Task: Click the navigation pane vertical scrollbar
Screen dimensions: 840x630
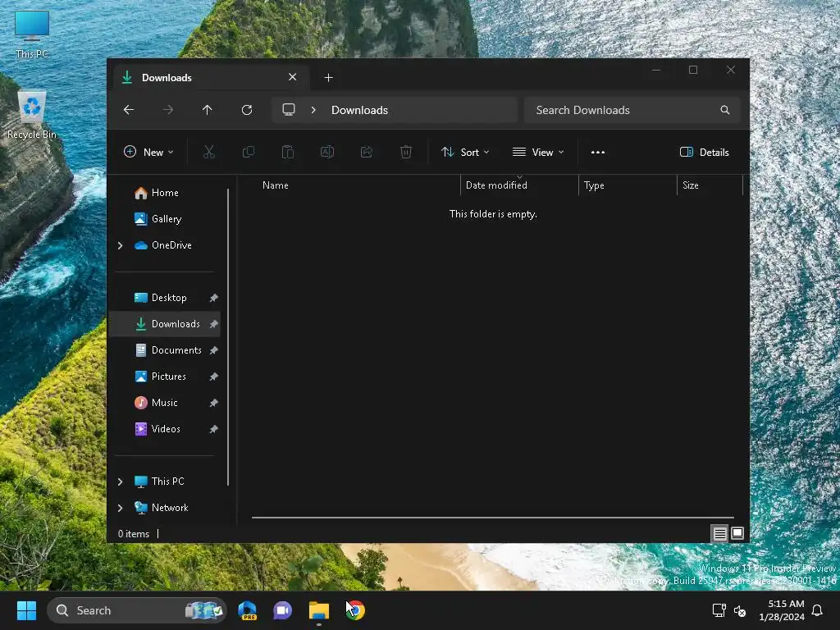Action: 228,337
